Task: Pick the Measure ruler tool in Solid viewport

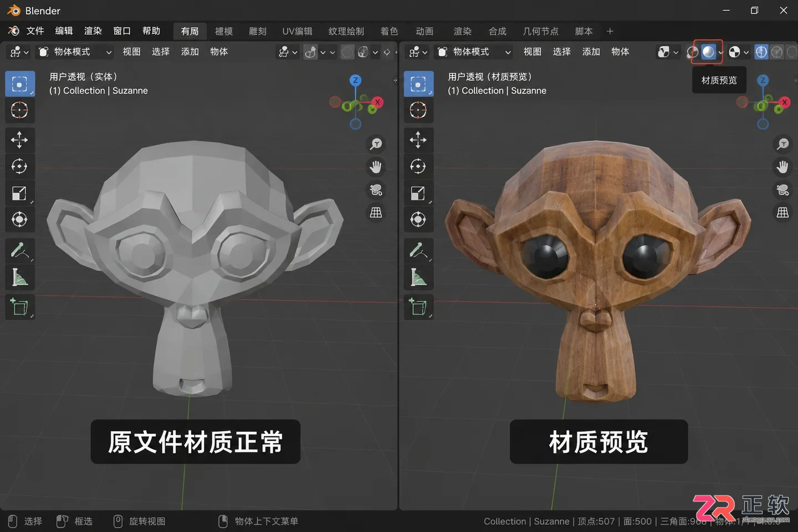Action: [20, 277]
